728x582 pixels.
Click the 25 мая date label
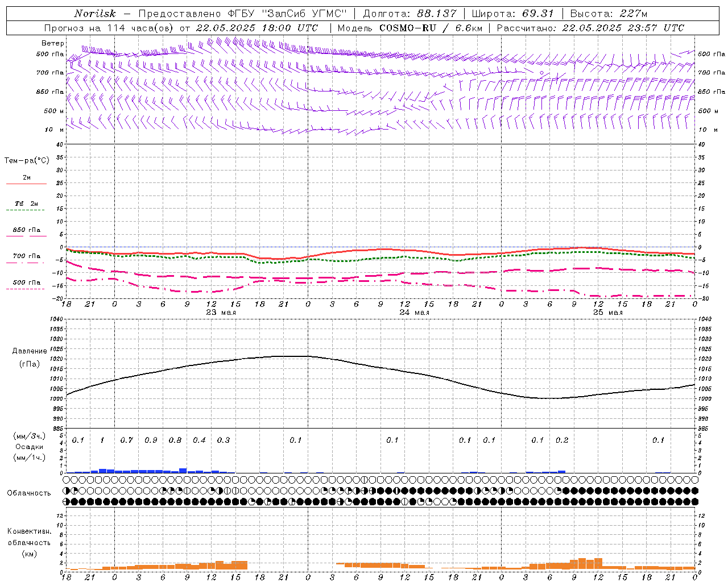pos(608,313)
